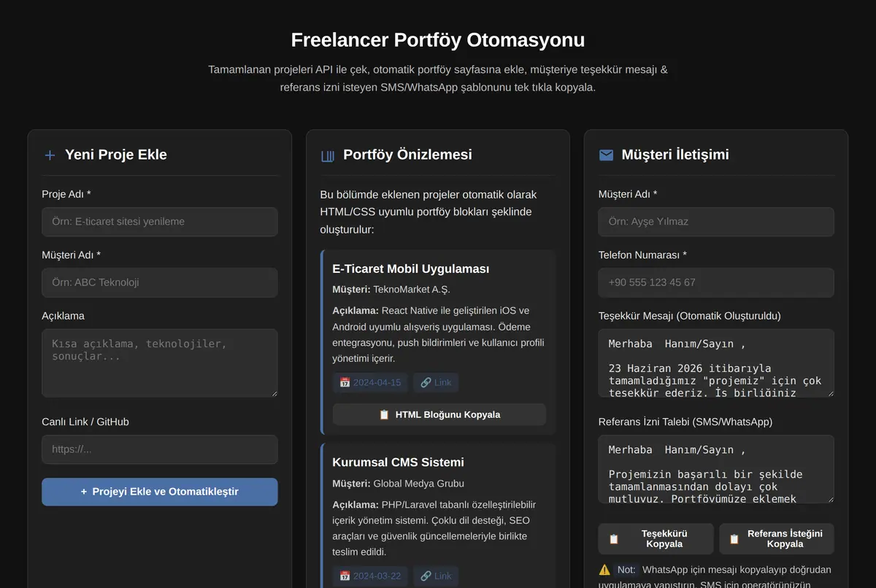The image size is (876, 588).
Task: Click the calendar date tag 2024-04-15
Action: 370,382
